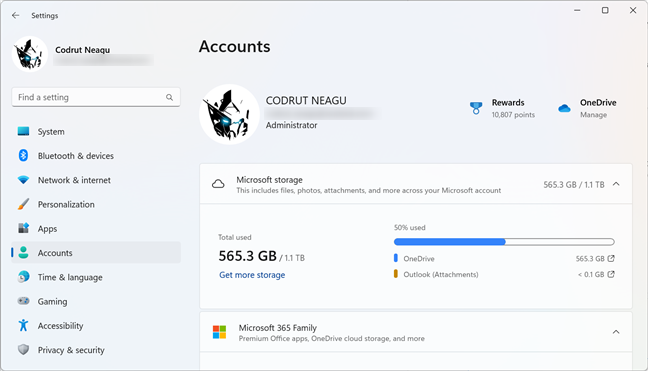Collapse the Microsoft 365 Family chevron

[616, 332]
